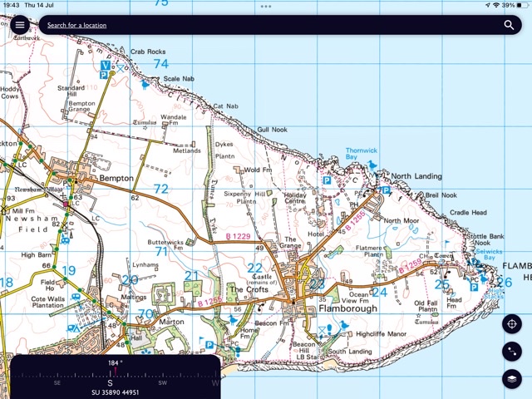Screen dimensions: 532x399
Task: Click the Flamborough village label
Action: pos(348,308)
